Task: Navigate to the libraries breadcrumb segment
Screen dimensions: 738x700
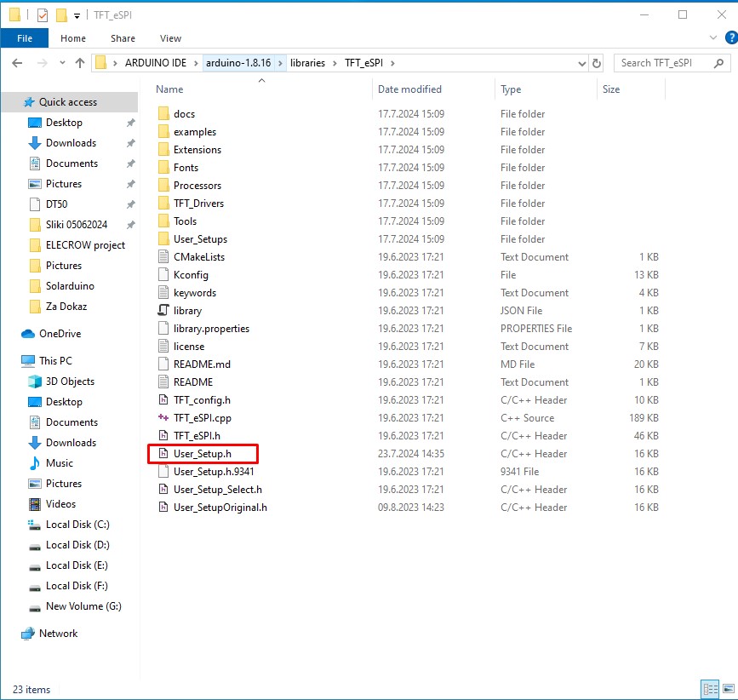Action: 307,63
